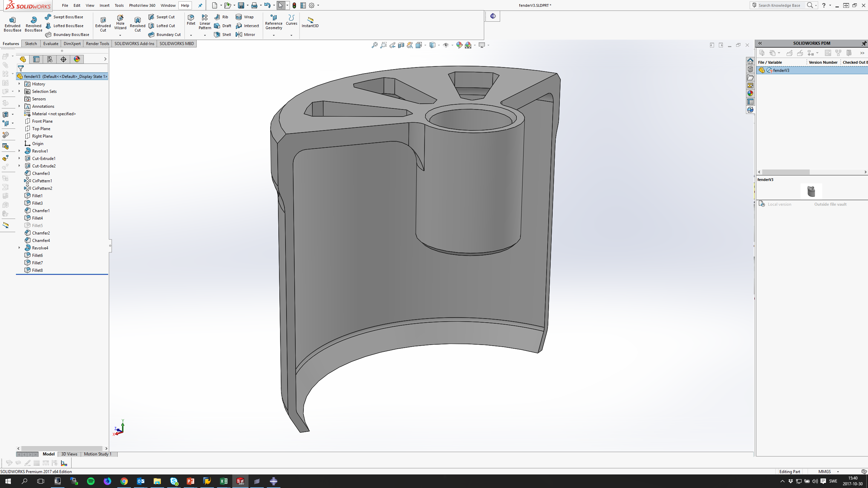This screenshot has height=488, width=868.
Task: Click the fenderV3 thumbnail in PDM panel
Action: click(x=811, y=191)
